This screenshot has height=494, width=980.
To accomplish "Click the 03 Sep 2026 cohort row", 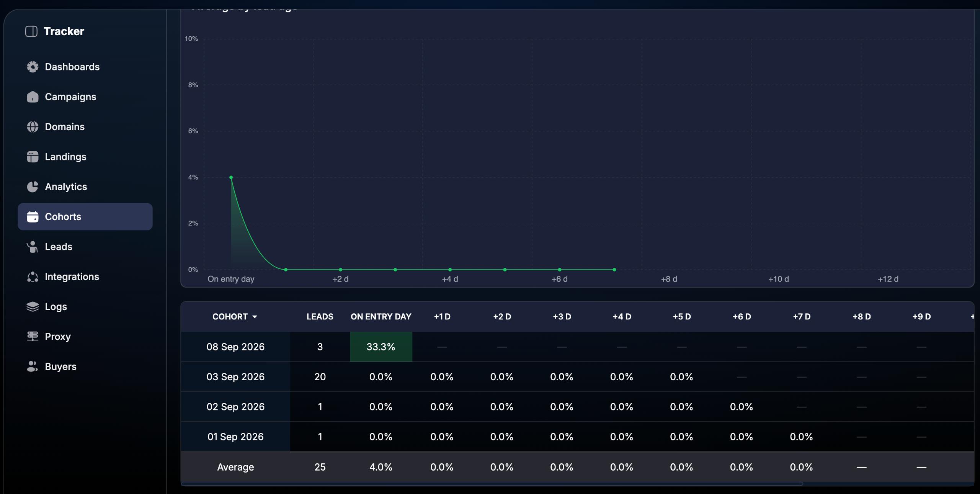I will click(x=577, y=377).
